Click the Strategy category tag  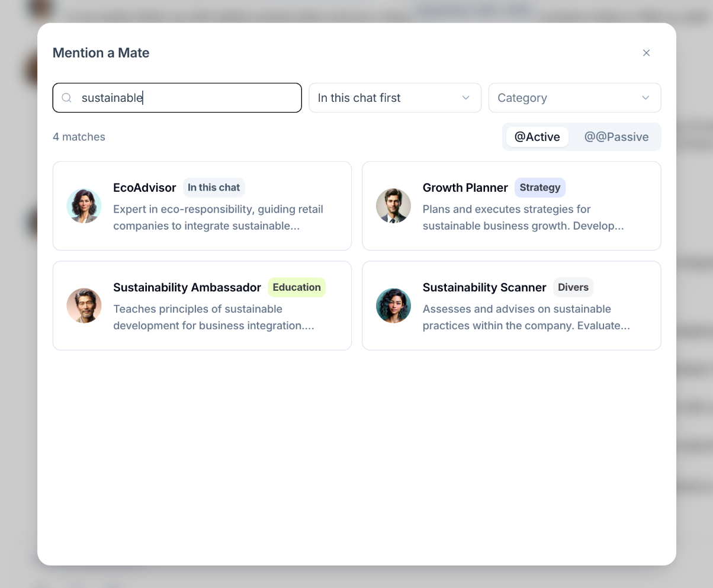pos(540,188)
